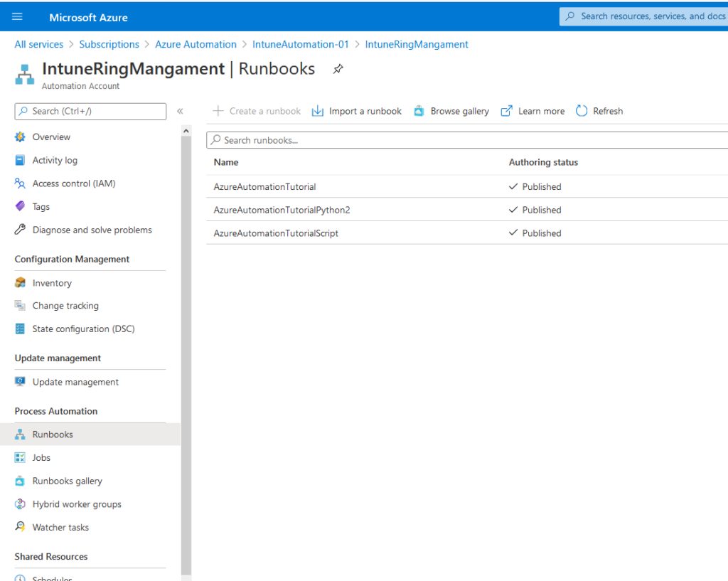Screen dimensions: 728x581
Task: Click the Watcher tasks icon
Action: 20,527
